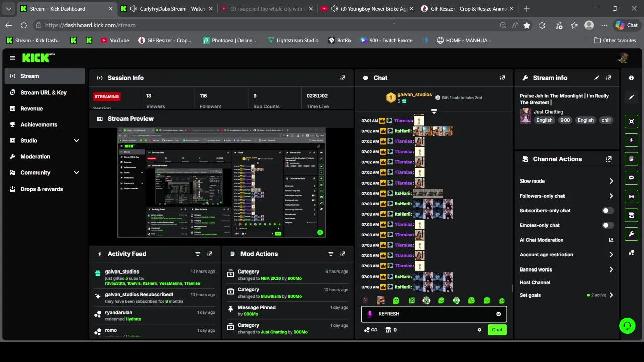Click the channel points icon below chat
The image size is (644, 362).
(370, 330)
